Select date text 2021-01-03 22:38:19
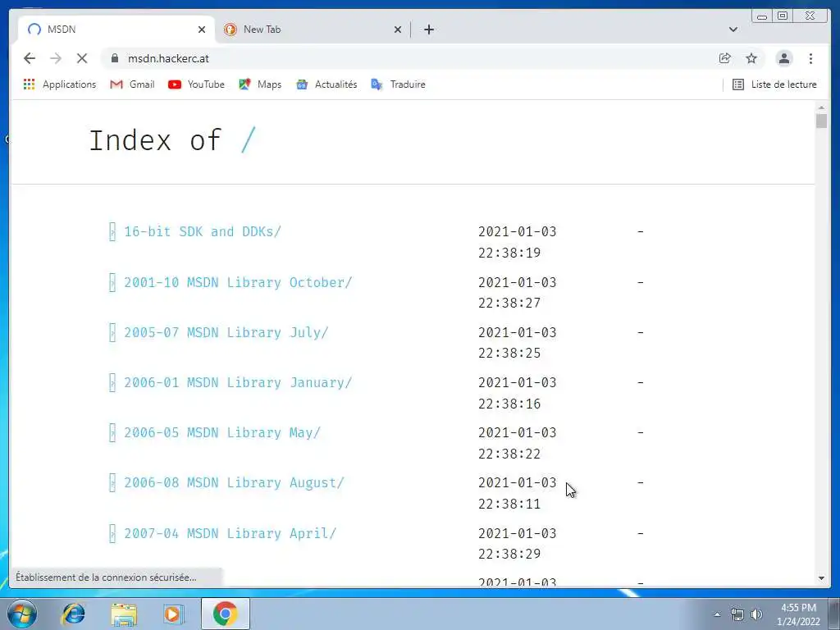Viewport: 840px width, 630px height. click(x=517, y=242)
